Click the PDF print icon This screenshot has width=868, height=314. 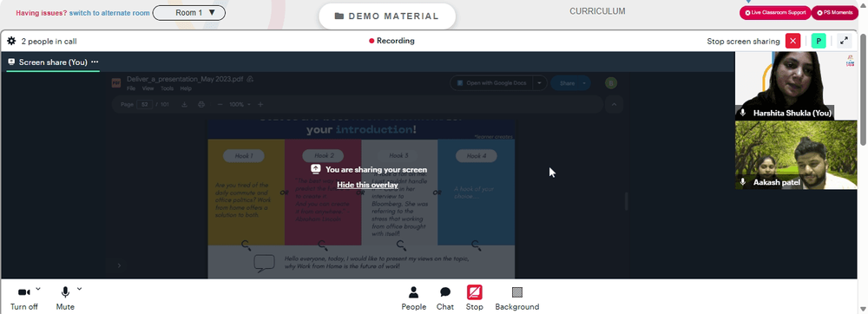point(201,104)
